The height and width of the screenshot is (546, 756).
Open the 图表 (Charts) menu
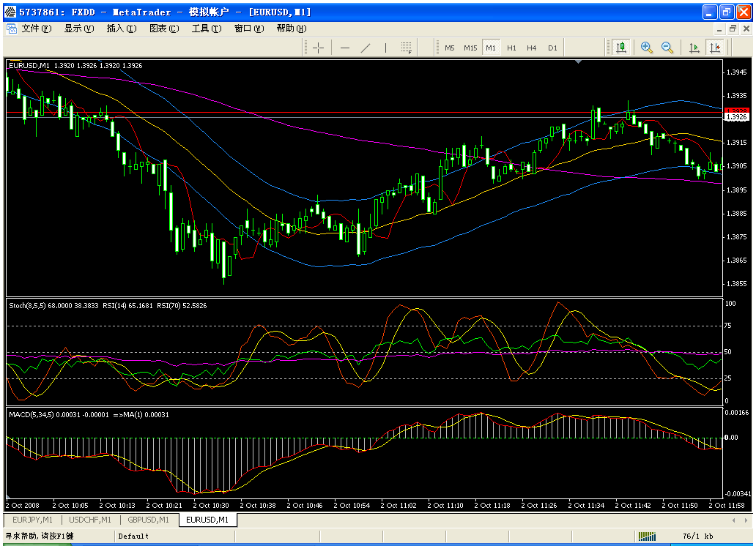(163, 29)
